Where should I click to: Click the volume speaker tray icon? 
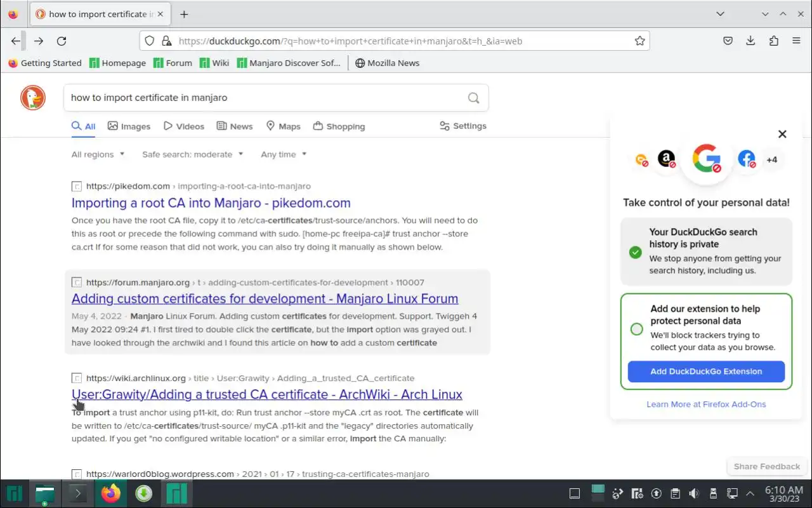tap(694, 493)
